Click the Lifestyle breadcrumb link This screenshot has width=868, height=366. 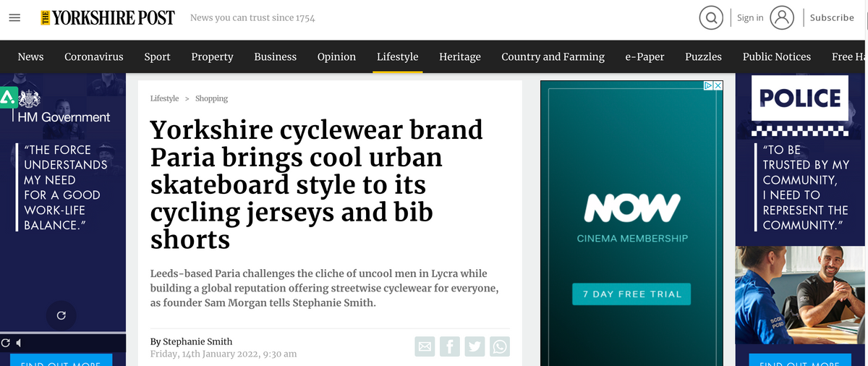(x=164, y=98)
